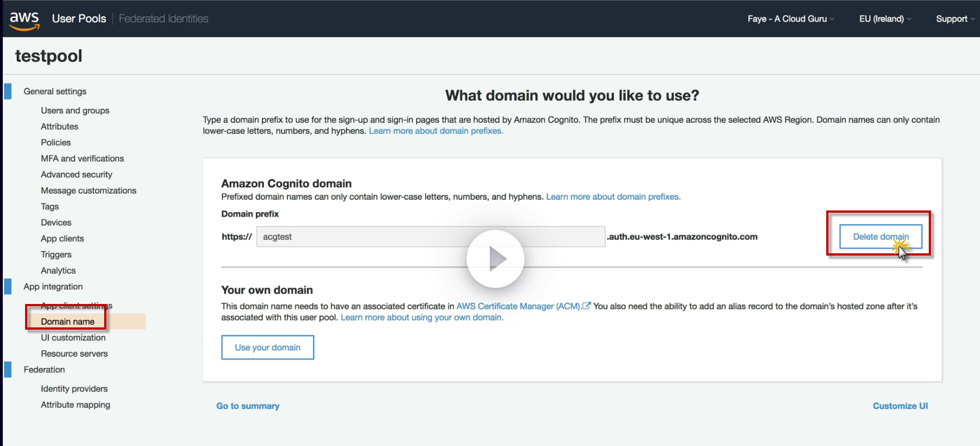This screenshot has height=446, width=980.
Task: Open Go to summary link
Action: 248,406
